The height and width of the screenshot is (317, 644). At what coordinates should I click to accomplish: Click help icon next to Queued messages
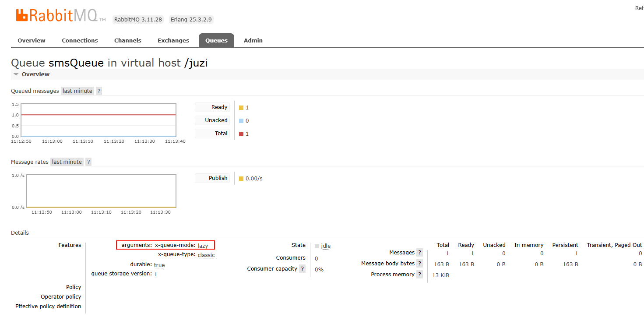point(99,91)
